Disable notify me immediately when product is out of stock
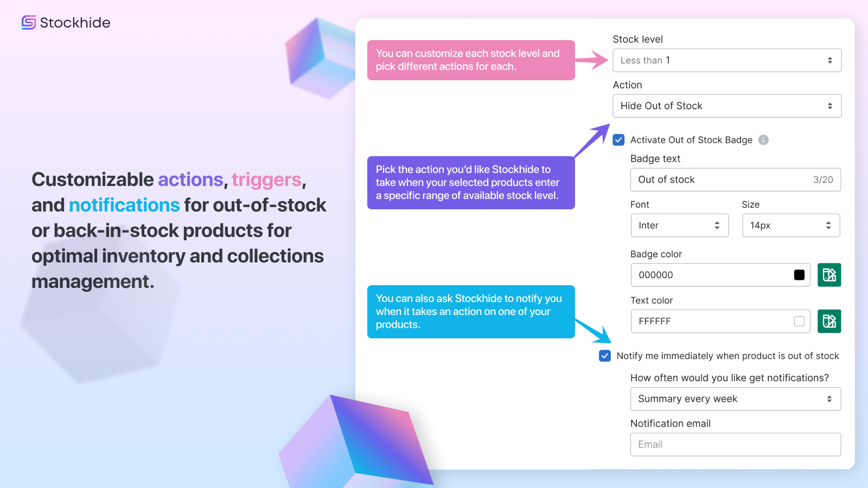 604,356
